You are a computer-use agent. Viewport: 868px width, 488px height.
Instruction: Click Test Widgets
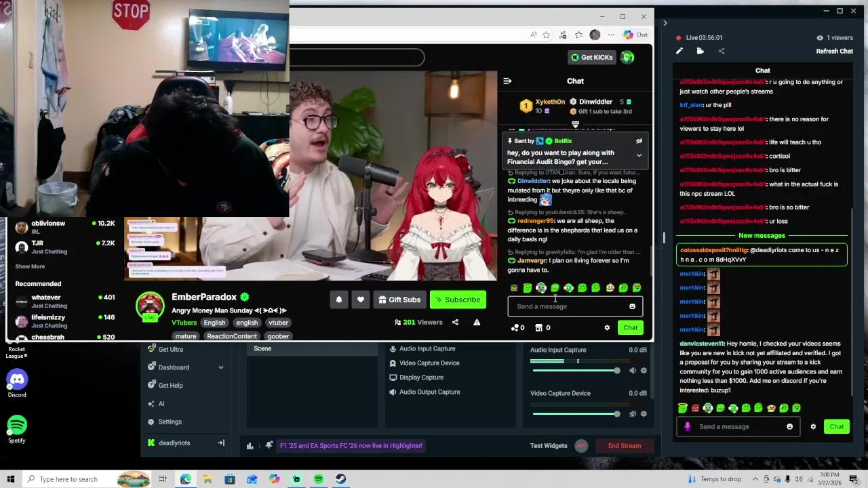549,446
